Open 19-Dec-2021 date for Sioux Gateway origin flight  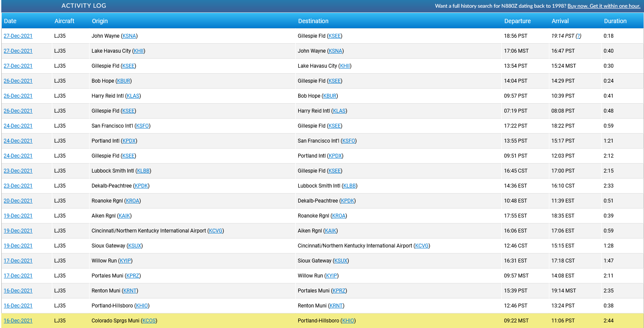point(18,246)
